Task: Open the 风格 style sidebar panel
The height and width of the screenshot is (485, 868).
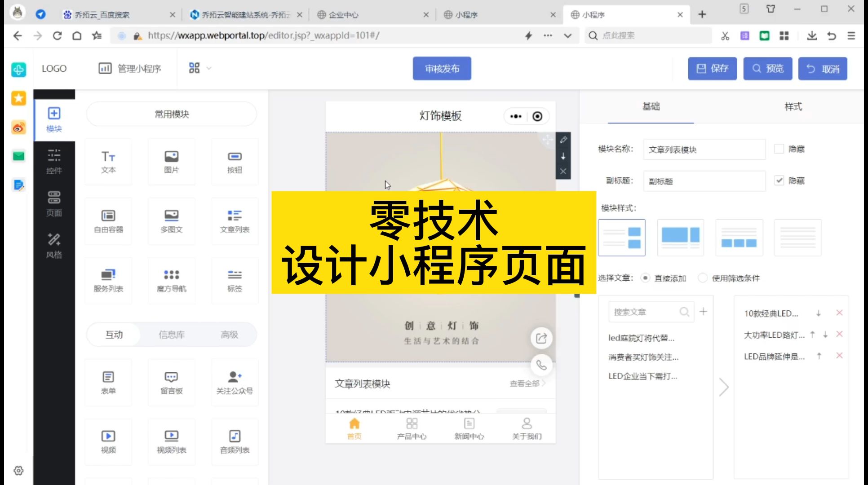Action: click(x=54, y=245)
